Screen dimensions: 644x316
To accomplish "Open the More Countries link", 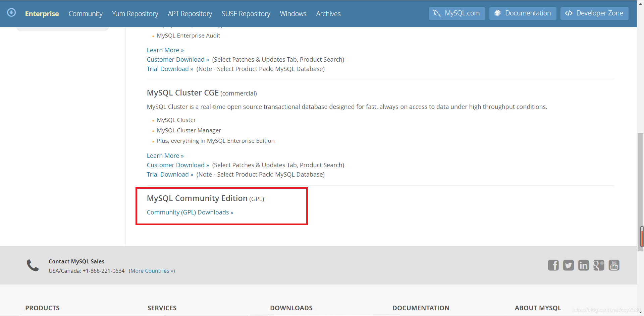I will pyautogui.click(x=152, y=271).
